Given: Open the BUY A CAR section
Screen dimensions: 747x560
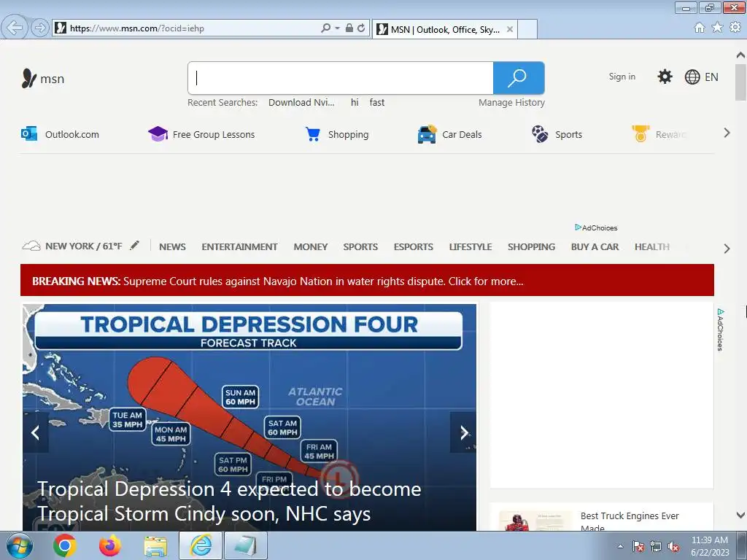Looking at the screenshot, I should (x=595, y=246).
